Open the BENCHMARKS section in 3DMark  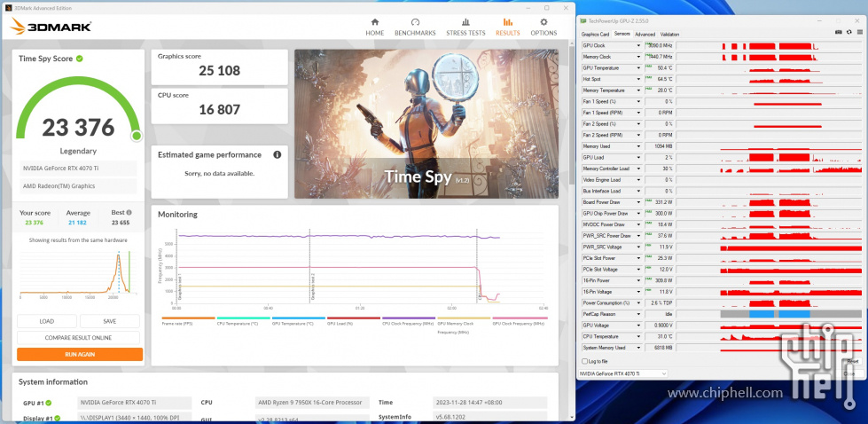coord(415,27)
